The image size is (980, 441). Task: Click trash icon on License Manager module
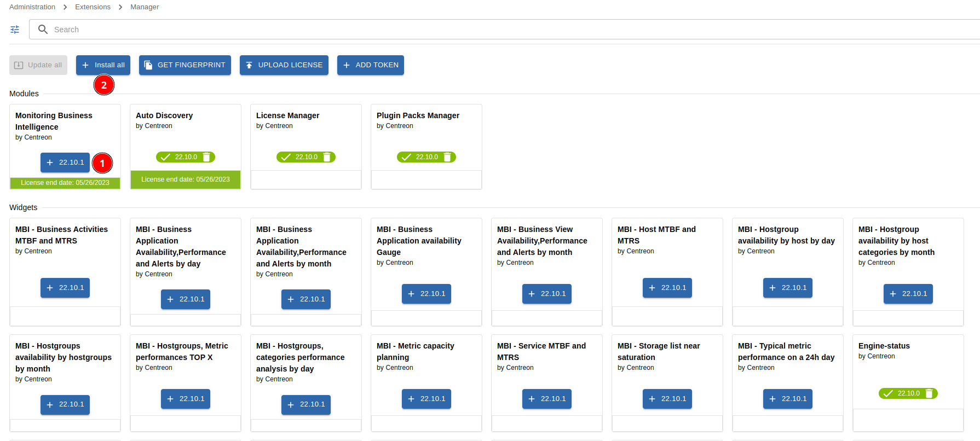coord(327,157)
